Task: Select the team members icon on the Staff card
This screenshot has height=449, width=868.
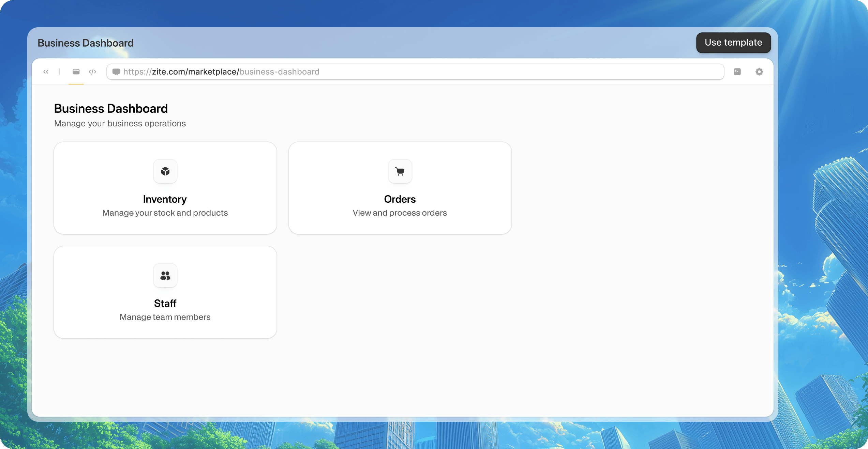Action: click(165, 275)
